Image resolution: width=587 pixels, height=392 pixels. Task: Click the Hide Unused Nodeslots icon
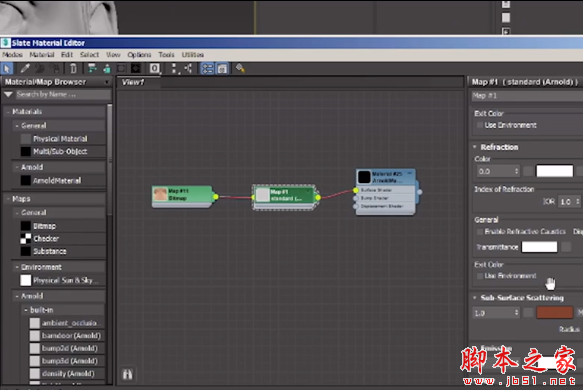[x=107, y=69]
